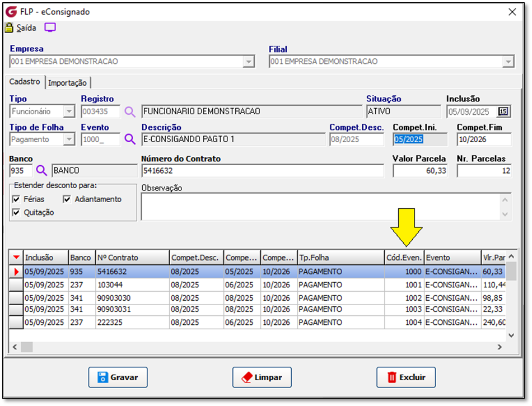Click the Nº Contrato column header
Viewport: 532px width, 406px height.
133,258
